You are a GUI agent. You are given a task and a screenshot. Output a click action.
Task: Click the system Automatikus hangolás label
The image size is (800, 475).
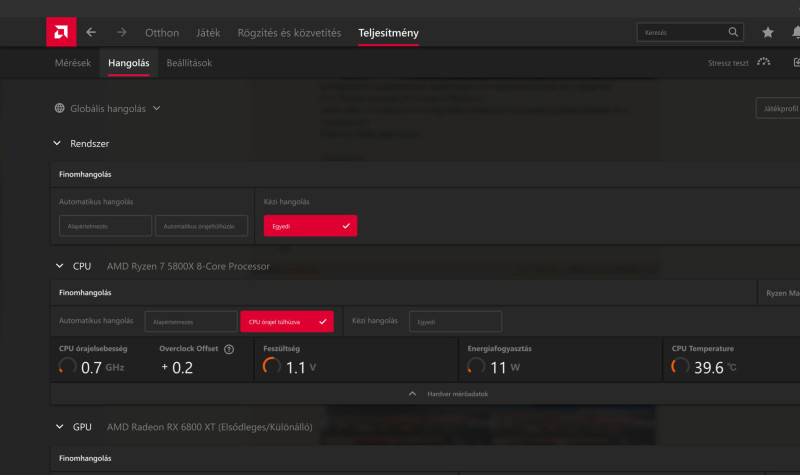pyautogui.click(x=96, y=202)
